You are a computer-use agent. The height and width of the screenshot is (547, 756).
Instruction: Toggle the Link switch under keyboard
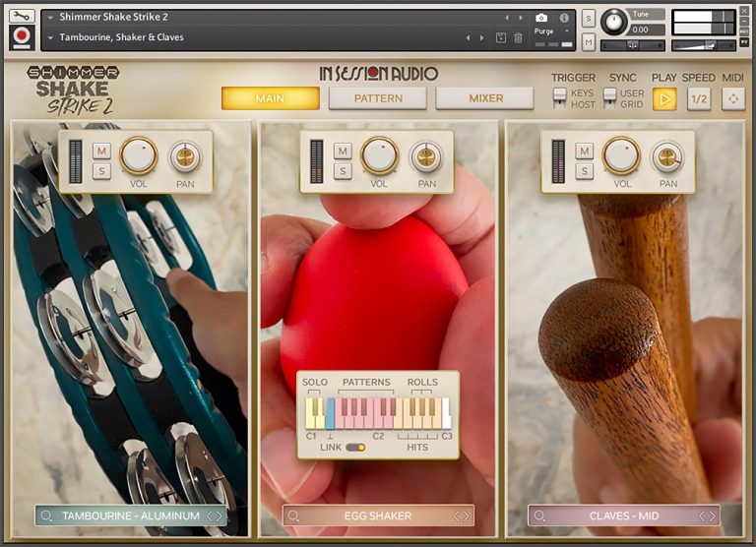(354, 448)
